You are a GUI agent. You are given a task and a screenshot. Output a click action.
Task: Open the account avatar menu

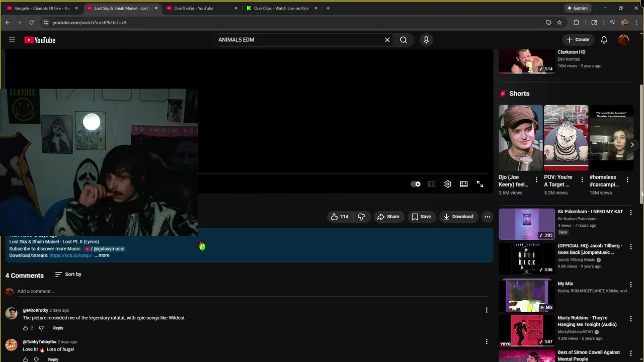coord(623,40)
